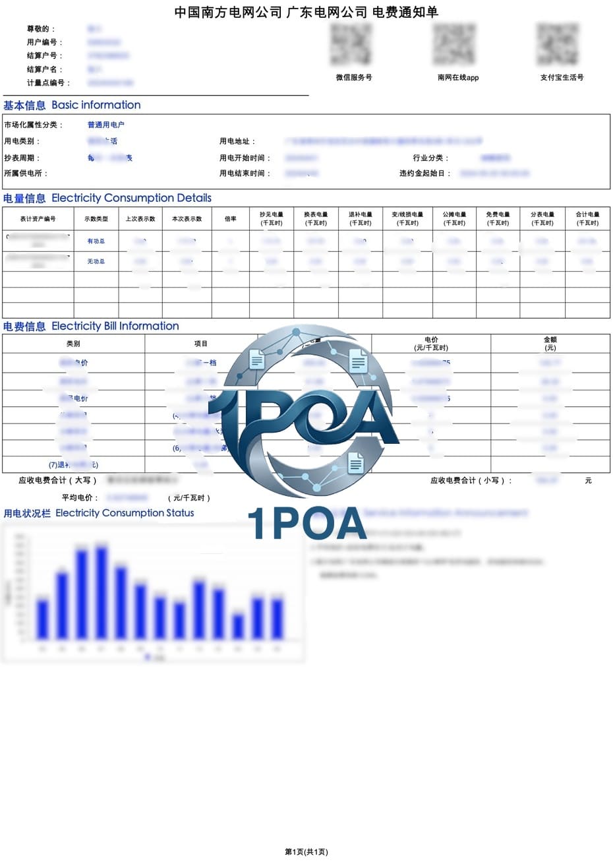
Task: Click the WeChat service QR code (微信服务号)
Action: (x=351, y=44)
